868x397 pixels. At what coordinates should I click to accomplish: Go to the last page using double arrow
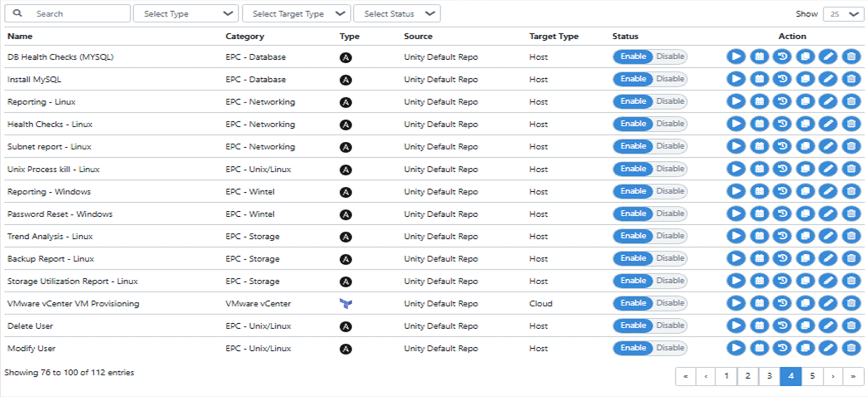pos(853,376)
